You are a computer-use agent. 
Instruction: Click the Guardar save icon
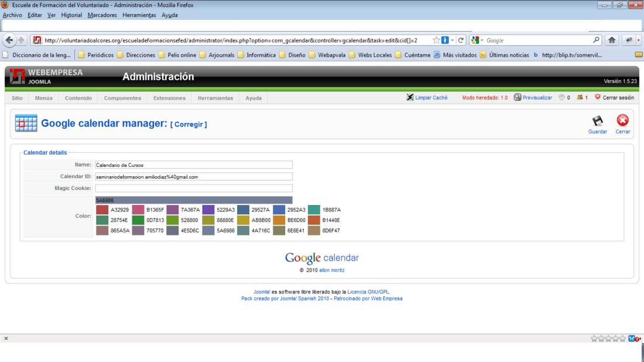[x=597, y=121]
